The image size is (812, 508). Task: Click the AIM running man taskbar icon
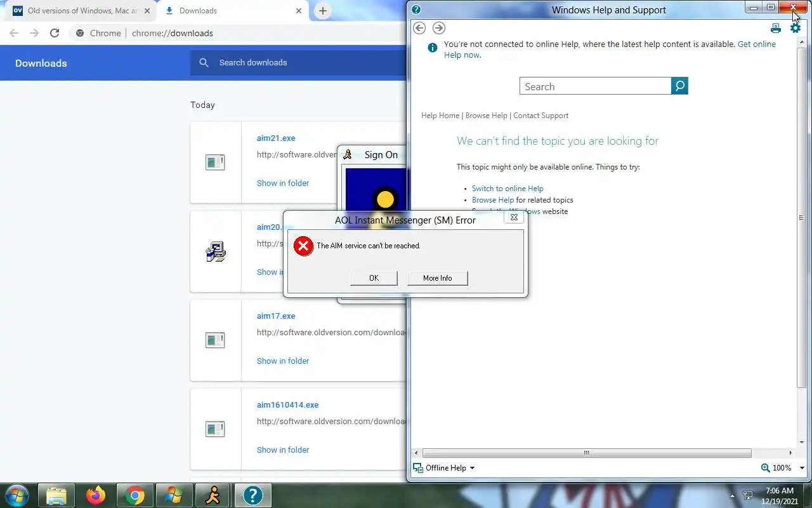(x=213, y=495)
